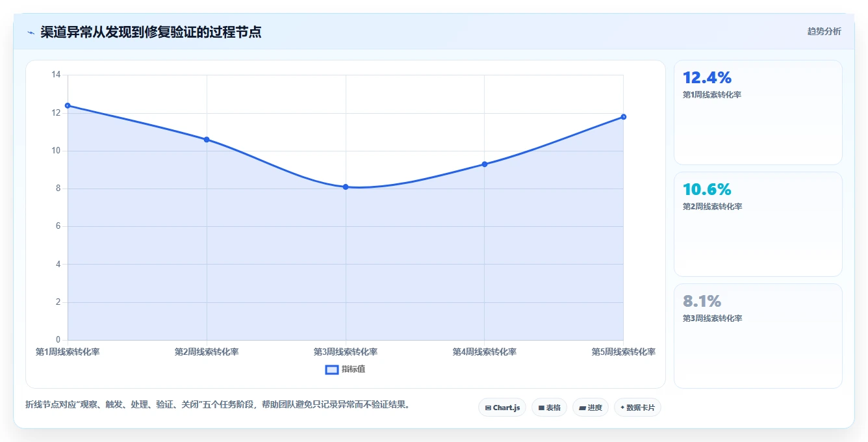Click the 12.4% stat card value
Image resolution: width=868 pixels, height=442 pixels.
pyautogui.click(x=707, y=77)
